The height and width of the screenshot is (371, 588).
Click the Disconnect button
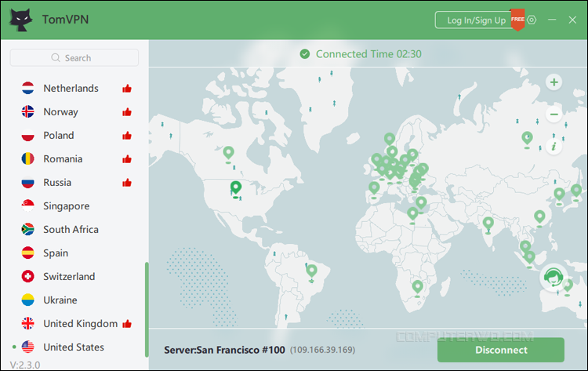(x=501, y=350)
